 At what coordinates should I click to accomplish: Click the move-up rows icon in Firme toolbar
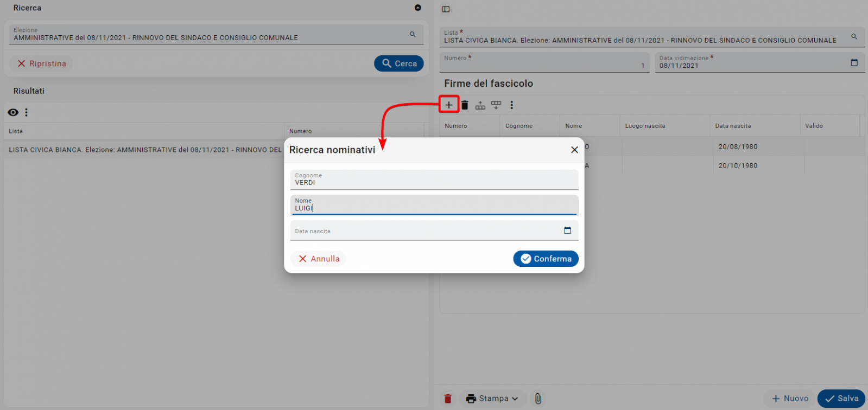pyautogui.click(x=480, y=105)
